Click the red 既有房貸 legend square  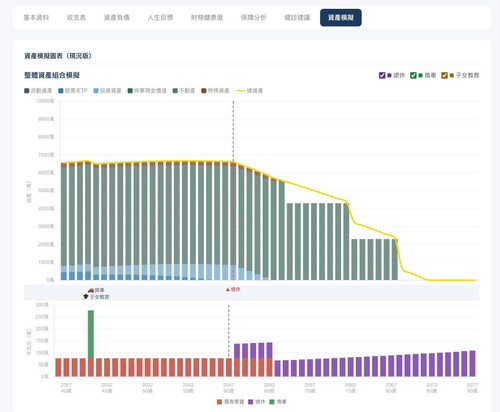(219, 402)
